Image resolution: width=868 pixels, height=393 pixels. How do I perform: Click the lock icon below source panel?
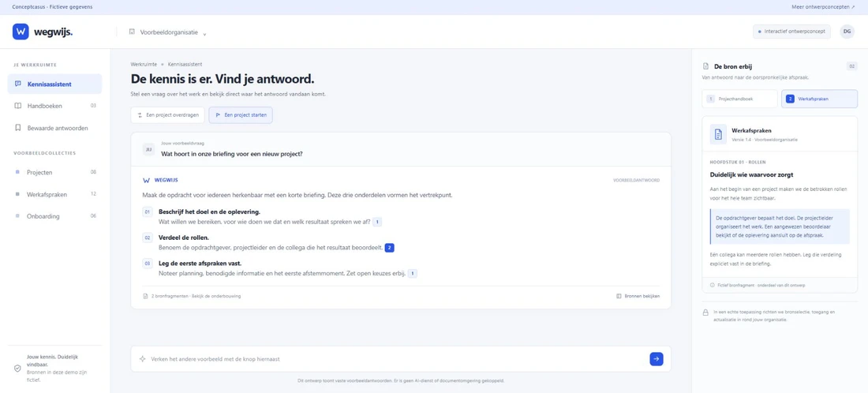pos(705,313)
